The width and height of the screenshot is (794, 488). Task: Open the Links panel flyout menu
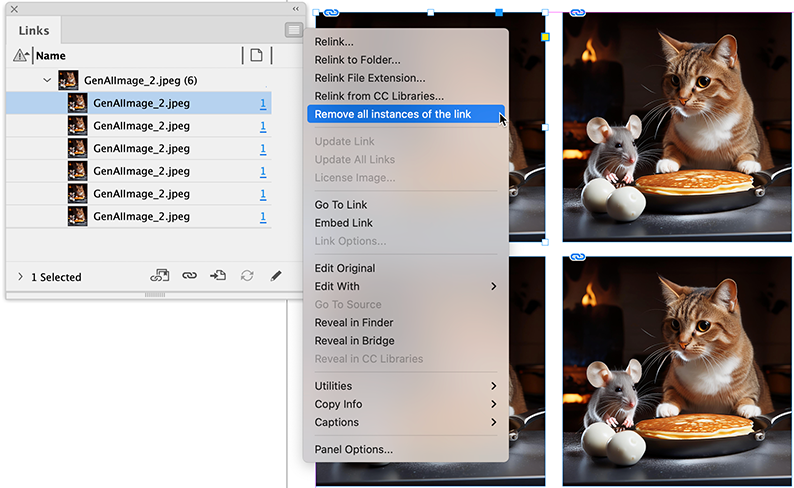pyautogui.click(x=294, y=30)
